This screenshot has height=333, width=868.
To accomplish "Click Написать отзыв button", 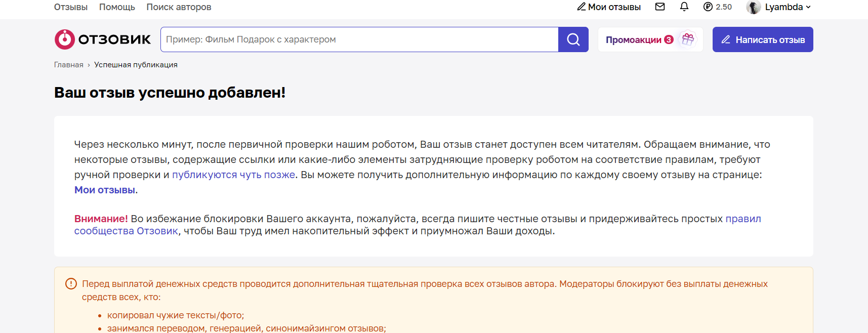I will pos(763,39).
